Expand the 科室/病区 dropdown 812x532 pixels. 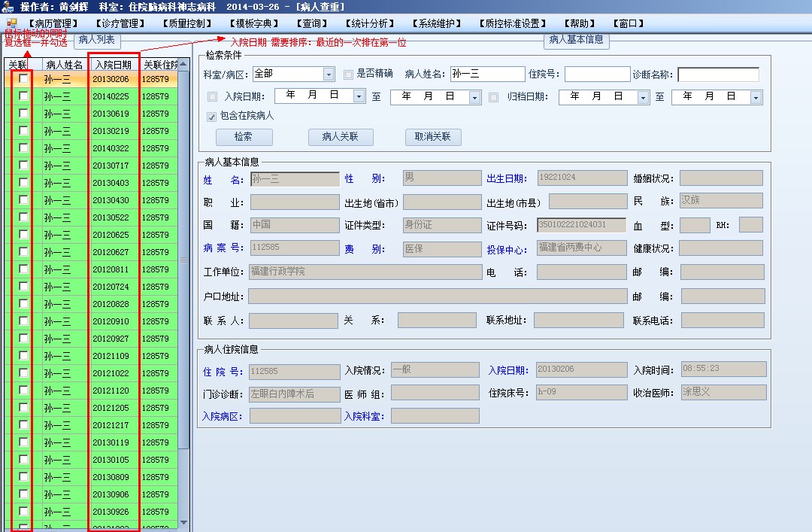point(329,74)
